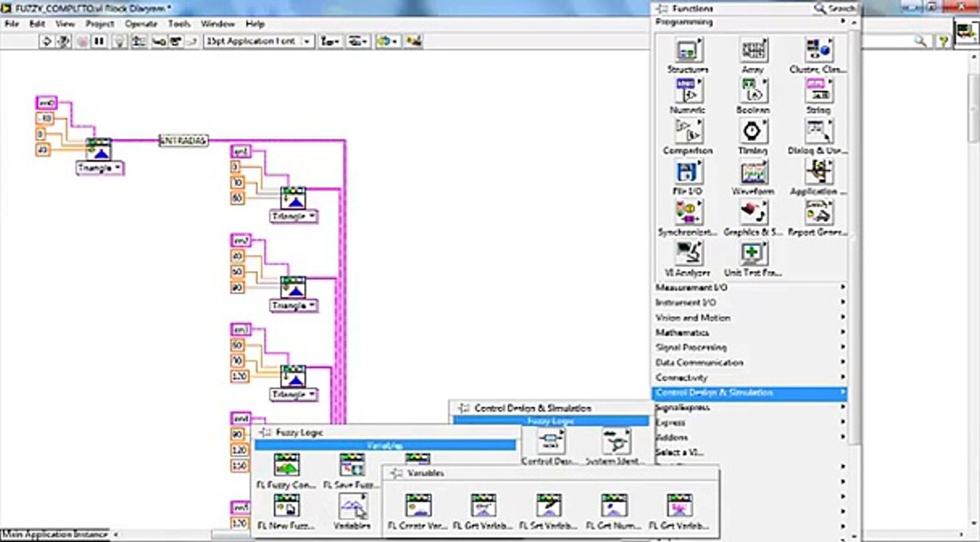Open the Application Font dropdown
This screenshot has width=980, height=542.
pyautogui.click(x=259, y=42)
